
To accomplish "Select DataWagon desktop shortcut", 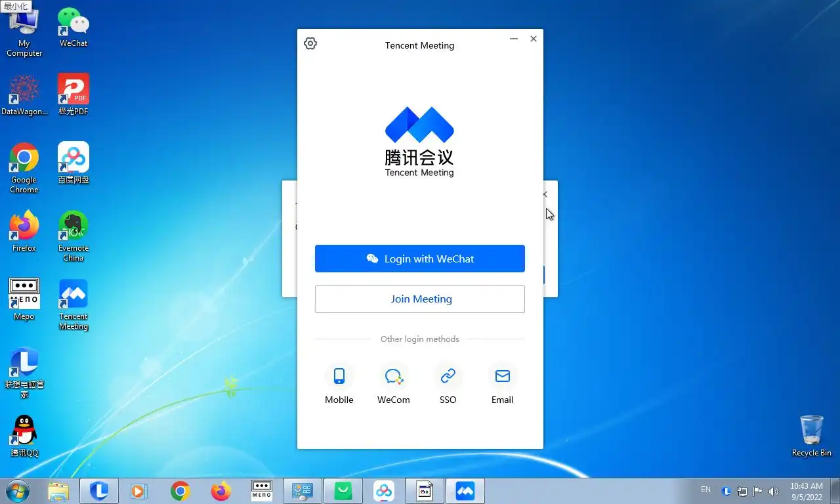I will [x=24, y=95].
